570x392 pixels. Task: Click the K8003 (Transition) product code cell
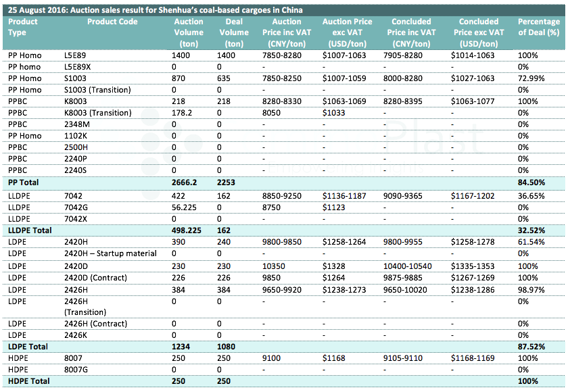[x=102, y=113]
